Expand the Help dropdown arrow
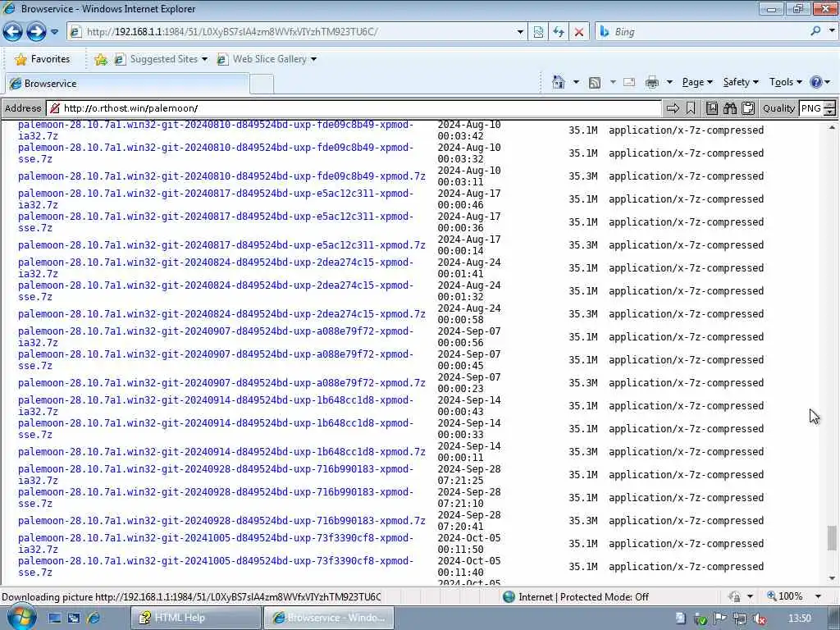The height and width of the screenshot is (630, 840). click(x=827, y=82)
